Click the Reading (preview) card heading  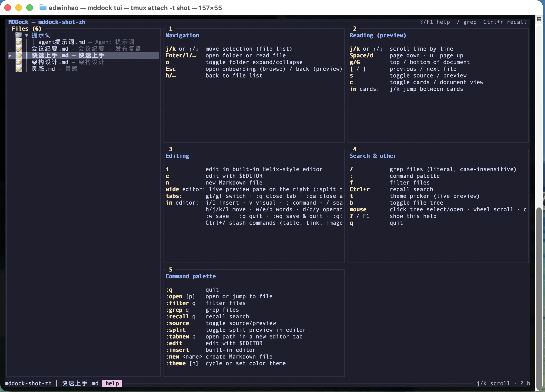378,35
